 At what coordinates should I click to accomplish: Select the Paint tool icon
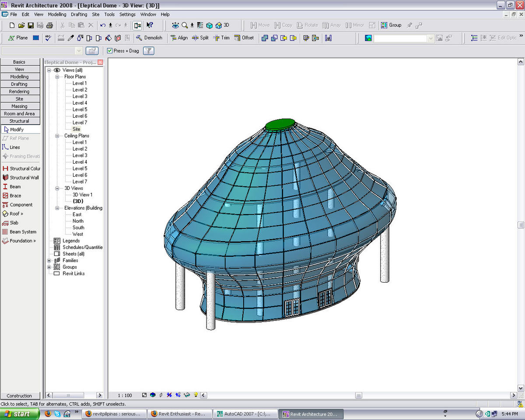click(108, 38)
